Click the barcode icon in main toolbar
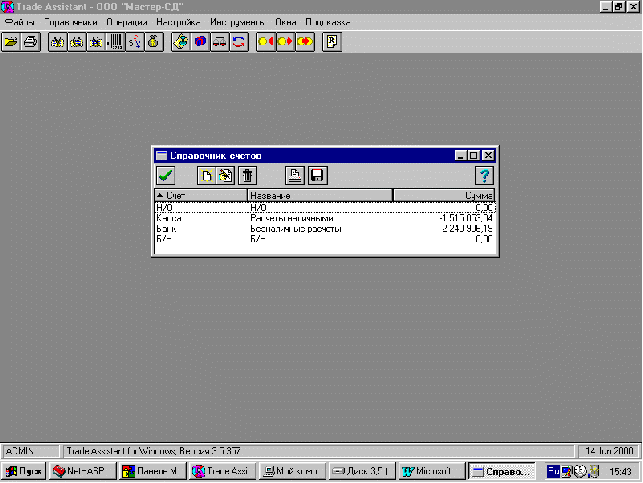Viewport: 643px width, 483px height. coord(115,41)
